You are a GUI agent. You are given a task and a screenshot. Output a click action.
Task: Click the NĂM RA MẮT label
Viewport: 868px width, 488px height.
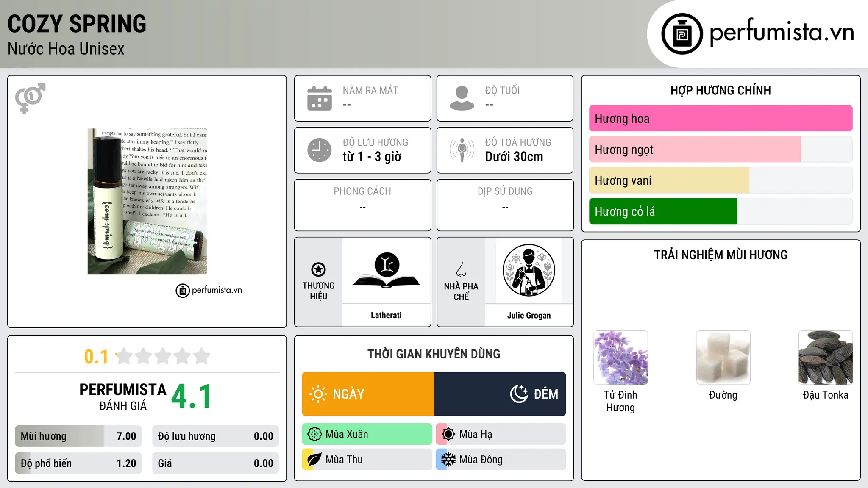point(370,91)
